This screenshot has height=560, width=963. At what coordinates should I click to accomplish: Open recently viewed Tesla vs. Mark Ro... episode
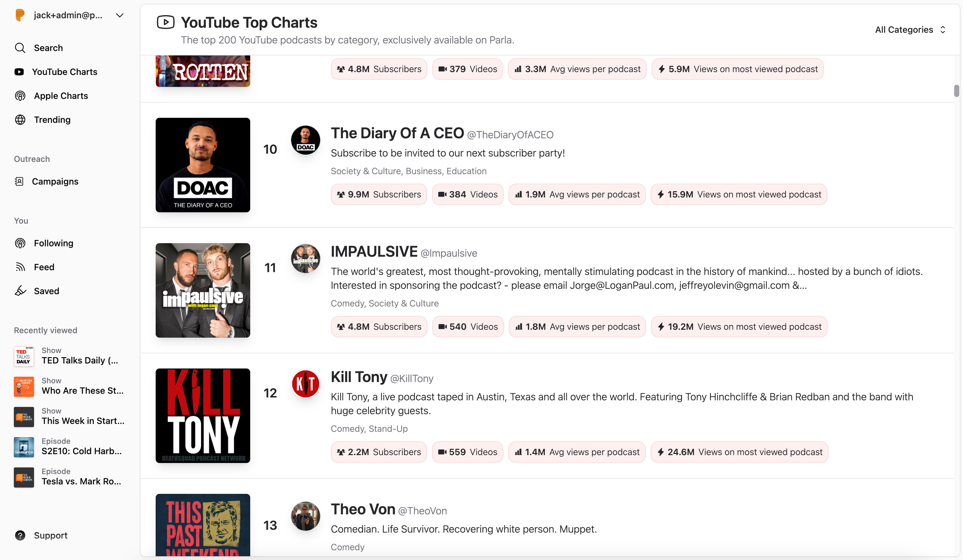[70, 477]
